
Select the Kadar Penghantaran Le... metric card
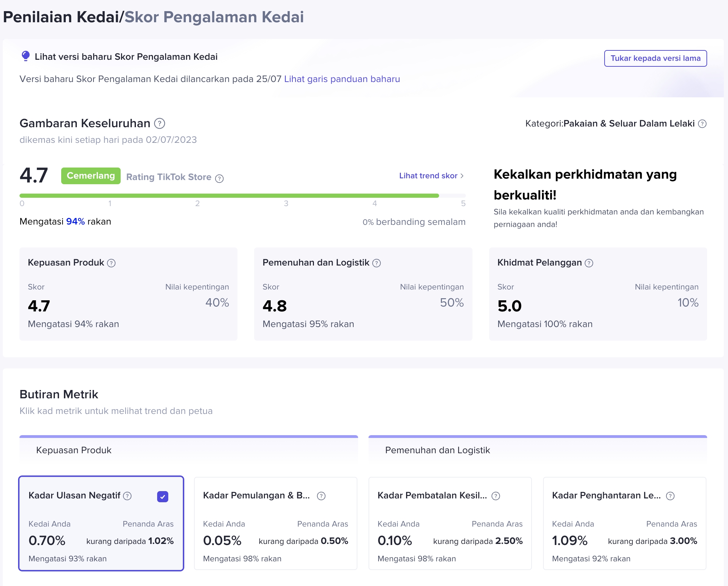[x=625, y=523]
